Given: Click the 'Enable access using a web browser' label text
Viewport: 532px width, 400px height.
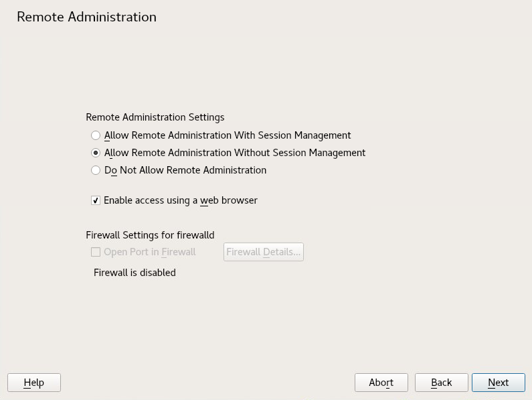Looking at the screenshot, I should point(181,200).
